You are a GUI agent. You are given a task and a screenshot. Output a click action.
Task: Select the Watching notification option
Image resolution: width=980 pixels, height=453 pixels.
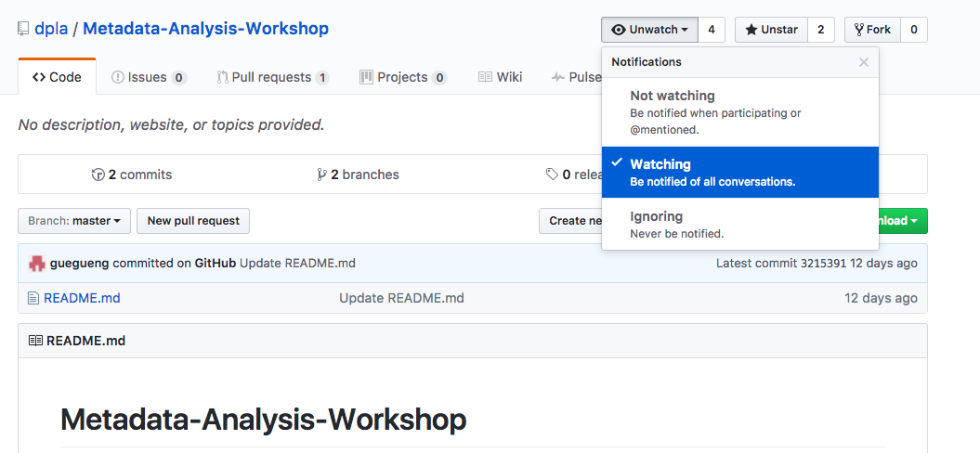click(x=740, y=173)
